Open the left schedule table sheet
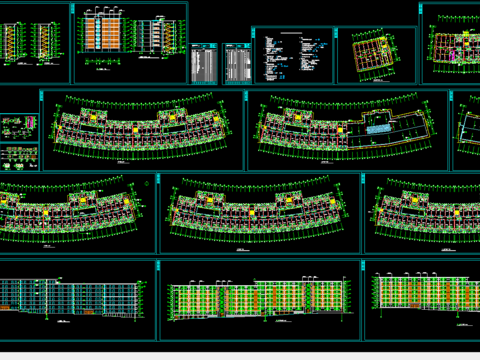The width and height of the screenshot is (480, 360). (204, 64)
